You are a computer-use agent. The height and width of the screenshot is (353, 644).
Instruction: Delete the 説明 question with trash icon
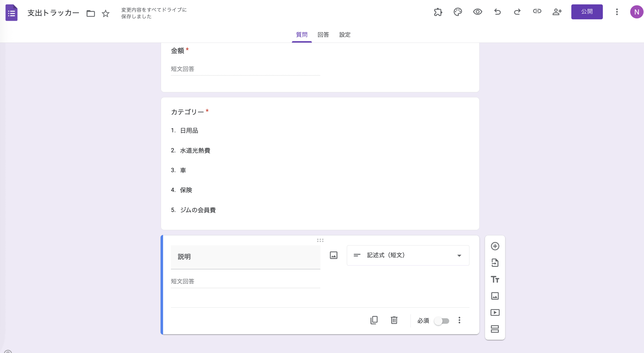394,320
